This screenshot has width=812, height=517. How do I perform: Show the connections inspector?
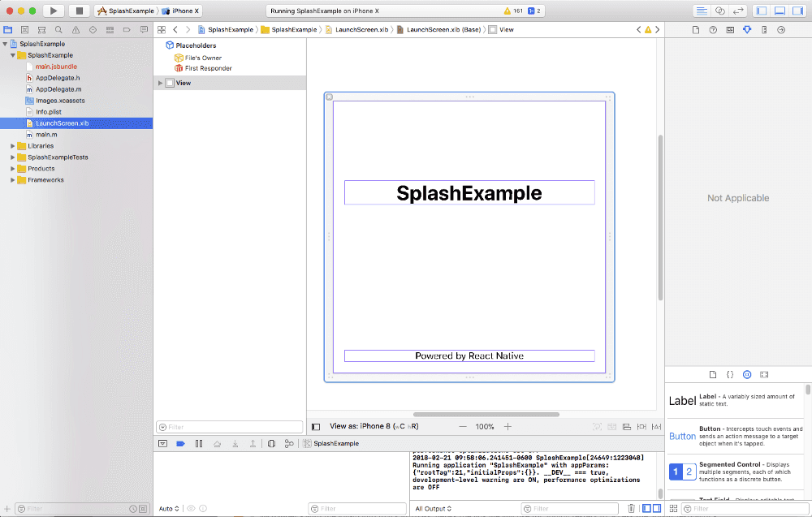[781, 30]
